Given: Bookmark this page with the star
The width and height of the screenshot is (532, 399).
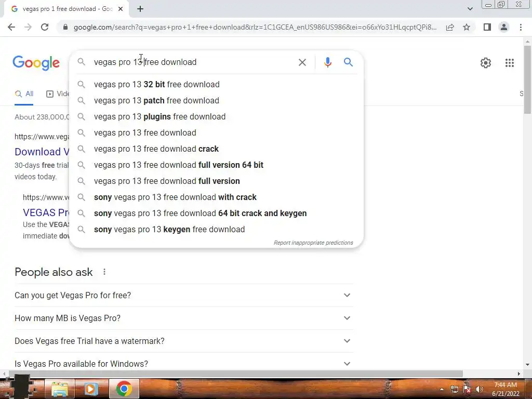Looking at the screenshot, I should tap(467, 27).
